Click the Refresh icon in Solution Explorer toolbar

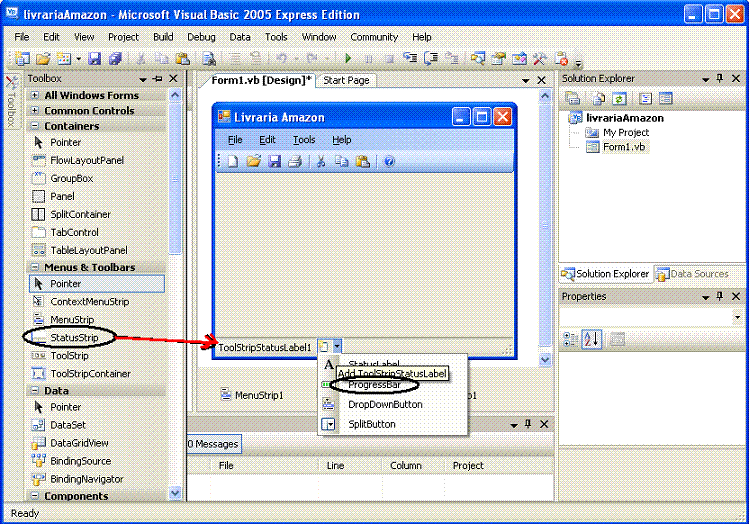coord(619,98)
